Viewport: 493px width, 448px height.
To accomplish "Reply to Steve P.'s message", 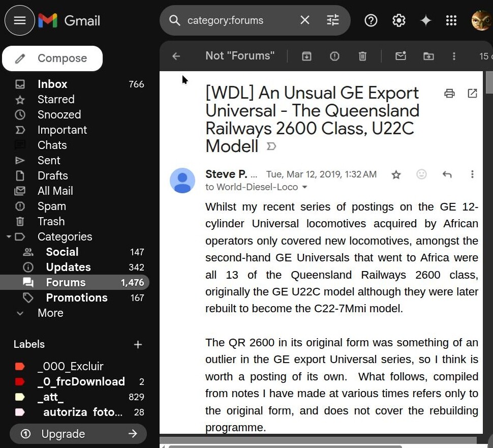I will tap(447, 174).
